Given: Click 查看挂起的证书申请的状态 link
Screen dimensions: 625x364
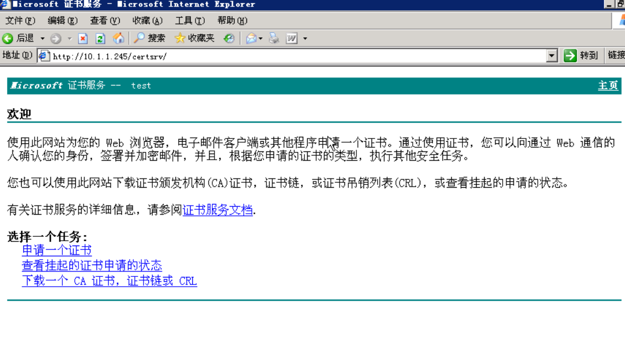Looking at the screenshot, I should [x=92, y=266].
